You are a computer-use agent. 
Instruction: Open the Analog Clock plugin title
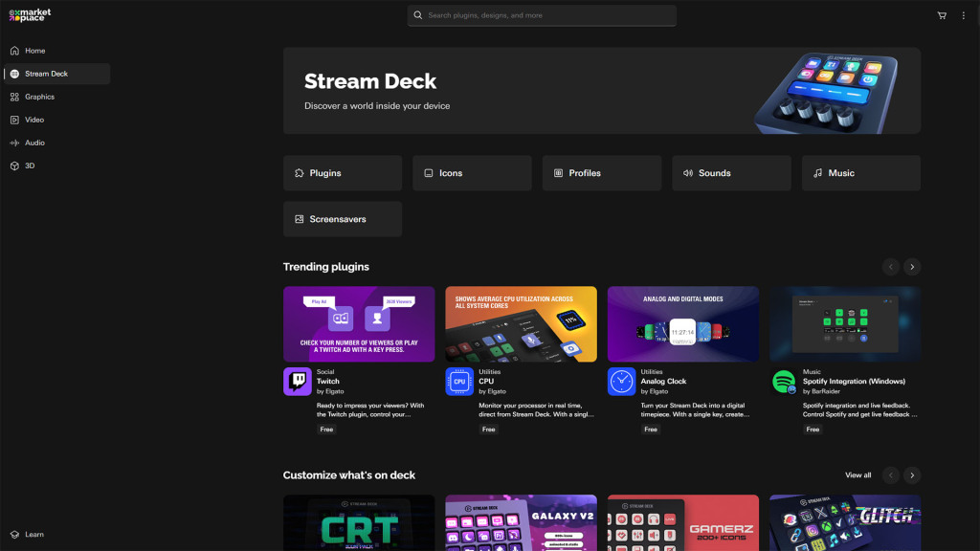663,381
